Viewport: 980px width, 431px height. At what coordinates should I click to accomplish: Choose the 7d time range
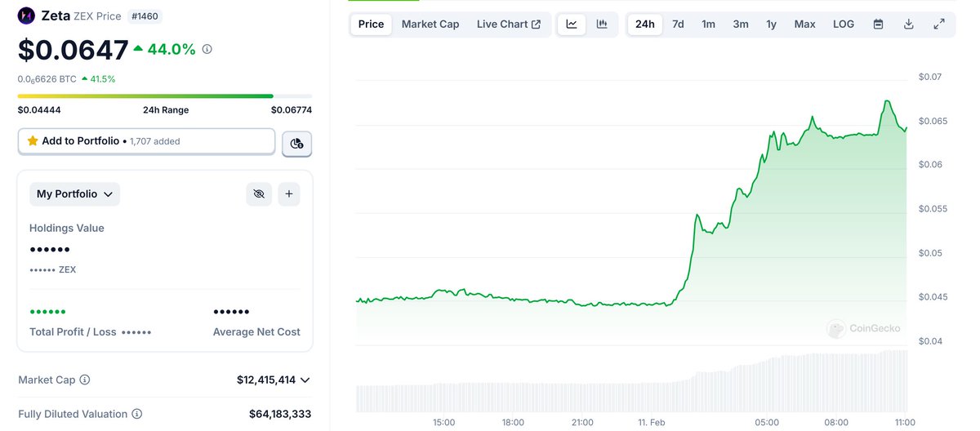tap(678, 24)
